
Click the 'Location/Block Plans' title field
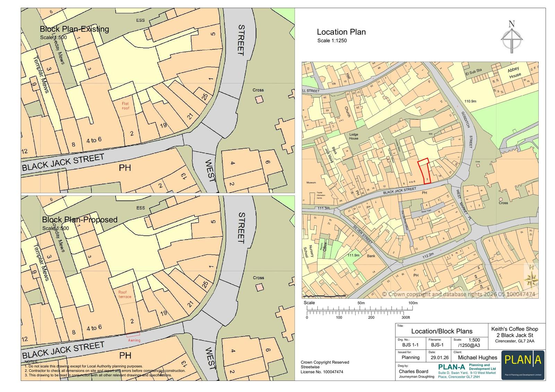point(442,331)
